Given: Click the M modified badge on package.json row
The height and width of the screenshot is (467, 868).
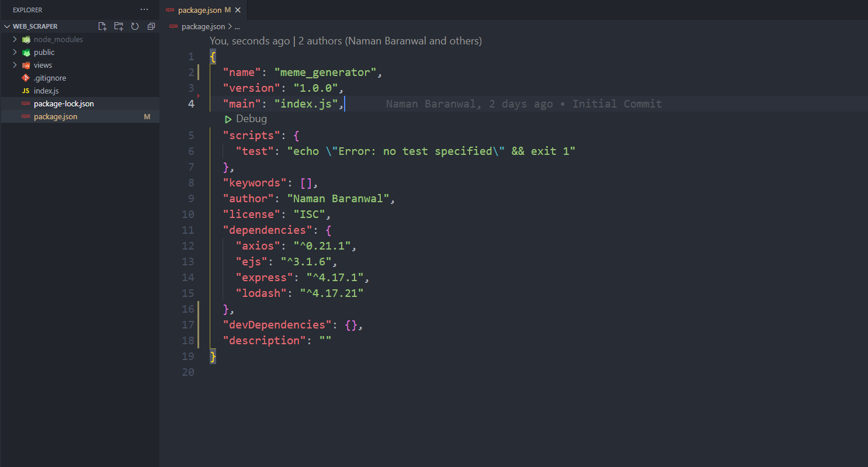Looking at the screenshot, I should coord(147,116).
